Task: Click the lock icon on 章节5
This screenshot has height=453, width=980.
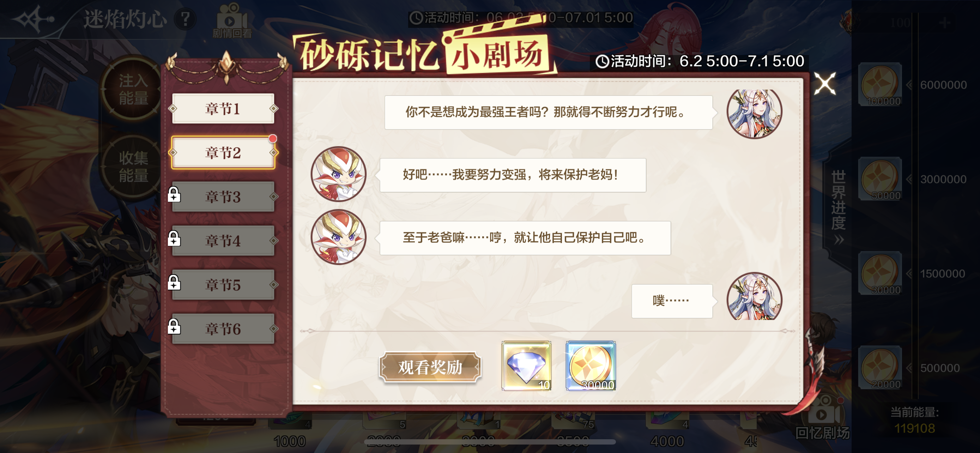Action: pos(174,282)
